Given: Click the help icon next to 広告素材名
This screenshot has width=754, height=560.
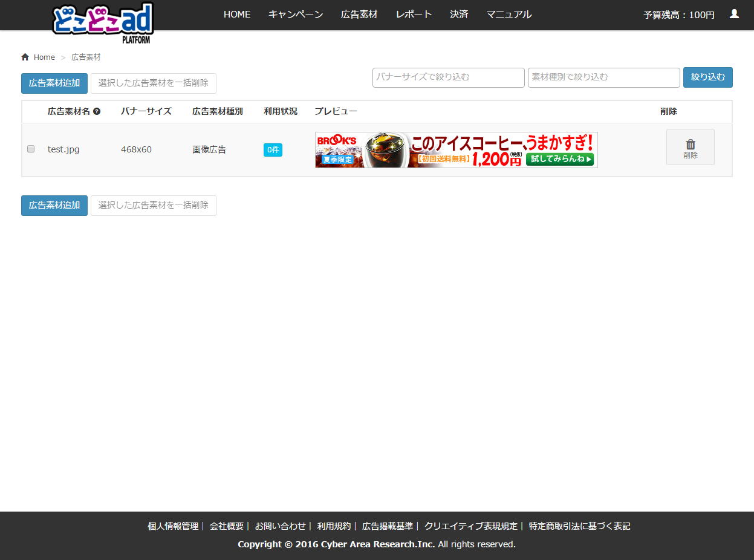Looking at the screenshot, I should tap(97, 111).
